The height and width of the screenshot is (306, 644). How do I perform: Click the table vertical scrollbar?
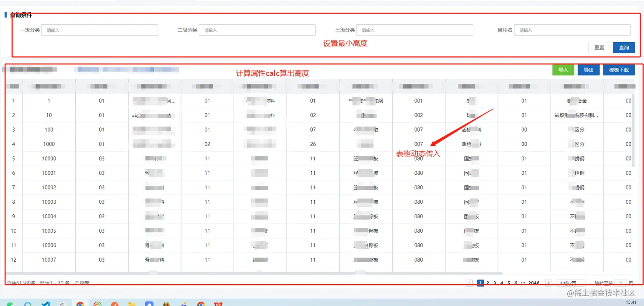click(x=633, y=130)
